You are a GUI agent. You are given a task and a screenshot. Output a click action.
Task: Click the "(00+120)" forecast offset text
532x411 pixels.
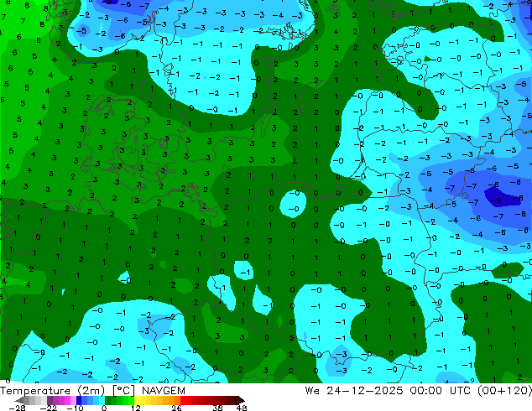504,391
